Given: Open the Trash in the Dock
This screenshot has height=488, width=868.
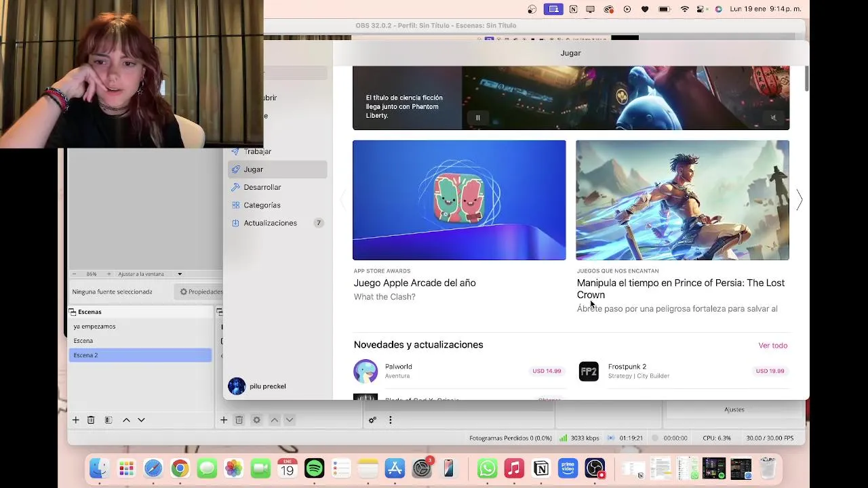Looking at the screenshot, I should tap(767, 468).
